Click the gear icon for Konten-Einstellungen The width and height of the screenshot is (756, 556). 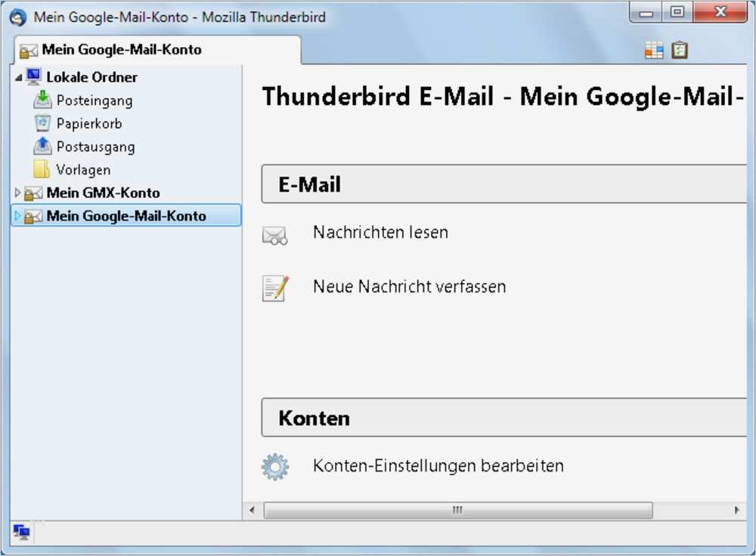click(x=275, y=467)
